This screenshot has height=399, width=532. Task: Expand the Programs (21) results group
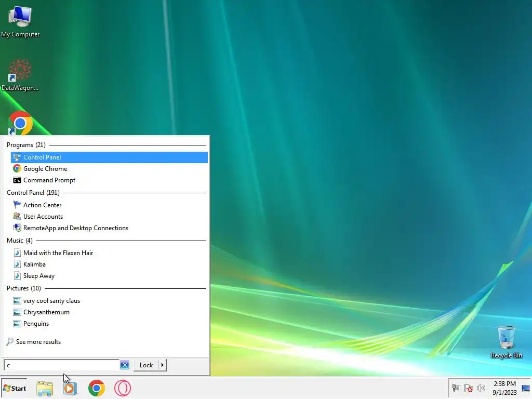[26, 145]
